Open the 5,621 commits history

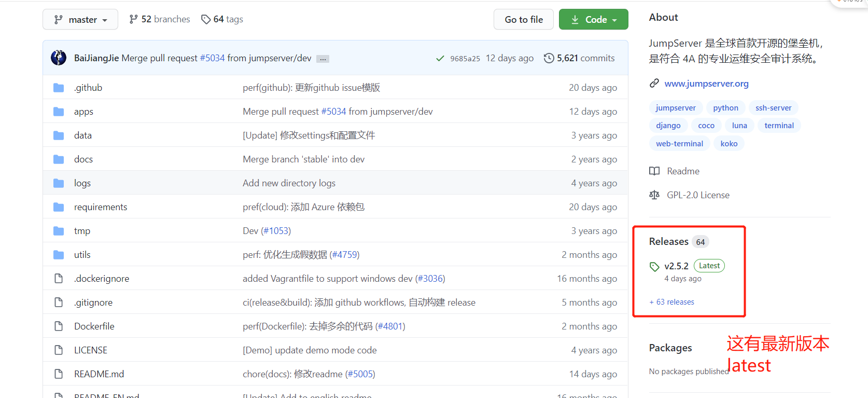579,58
